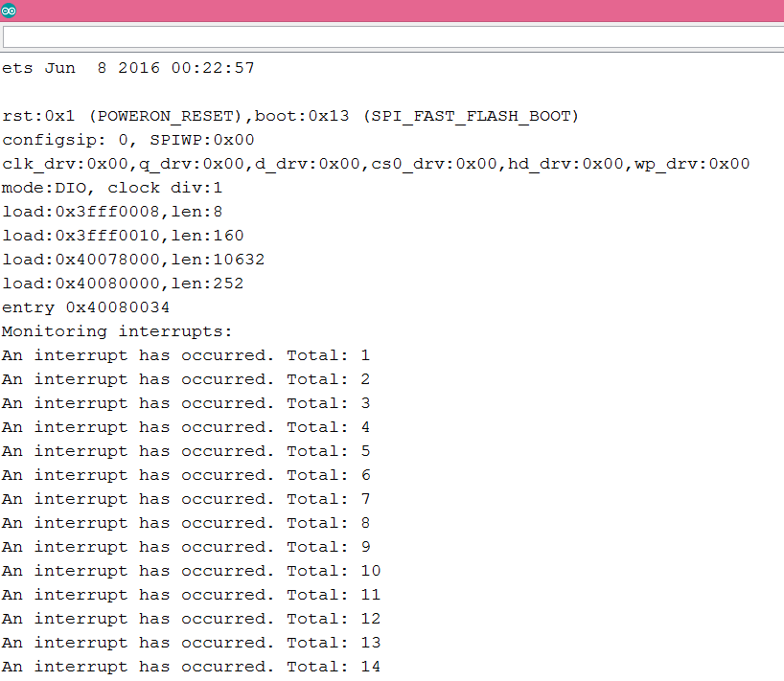This screenshot has height=681, width=784.
Task: Click the 'load:0x3fff0010,len:160' line
Action: [x=123, y=236]
